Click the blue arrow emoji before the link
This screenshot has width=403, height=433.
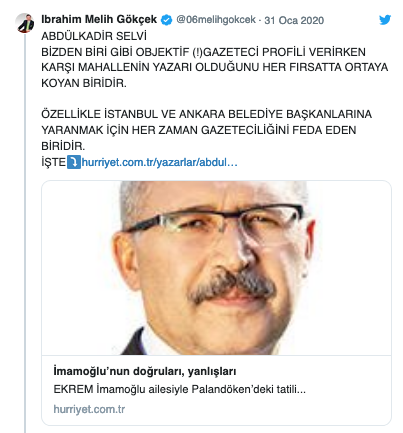(x=74, y=162)
